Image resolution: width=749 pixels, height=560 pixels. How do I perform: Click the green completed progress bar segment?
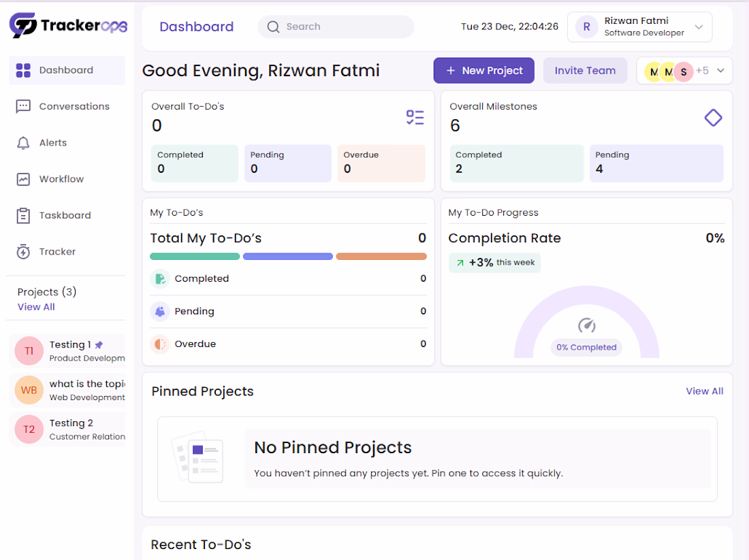click(x=195, y=257)
